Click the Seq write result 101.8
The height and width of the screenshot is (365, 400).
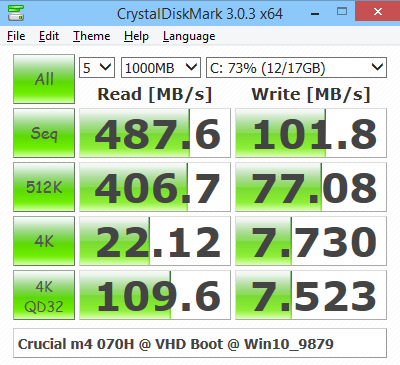(x=311, y=133)
